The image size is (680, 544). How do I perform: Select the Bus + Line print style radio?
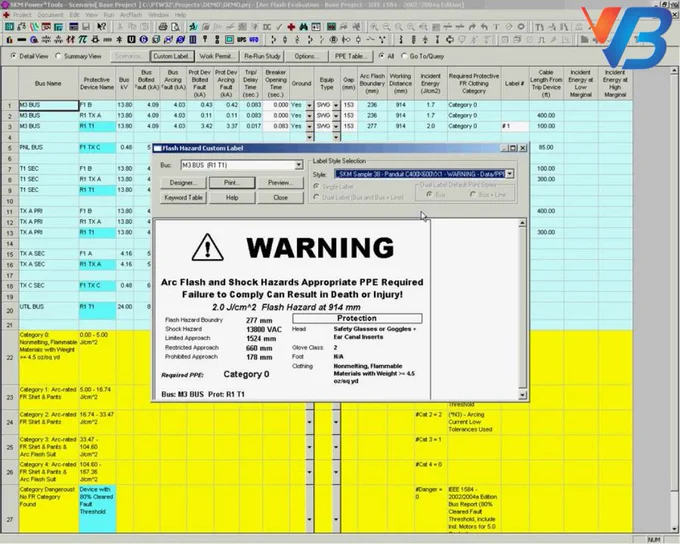(473, 195)
